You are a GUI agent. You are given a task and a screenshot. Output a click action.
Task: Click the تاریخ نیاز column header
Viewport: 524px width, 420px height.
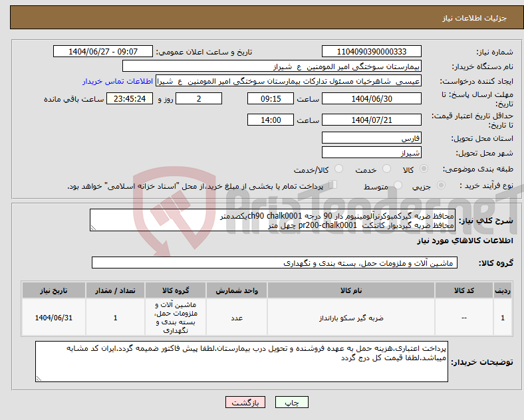[x=54, y=290]
